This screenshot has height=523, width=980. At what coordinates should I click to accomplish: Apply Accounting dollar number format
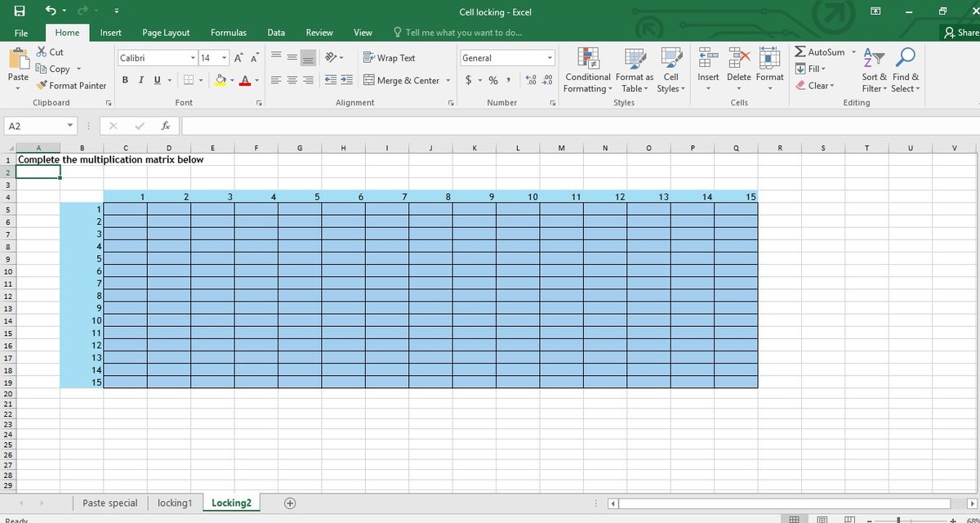pyautogui.click(x=468, y=80)
